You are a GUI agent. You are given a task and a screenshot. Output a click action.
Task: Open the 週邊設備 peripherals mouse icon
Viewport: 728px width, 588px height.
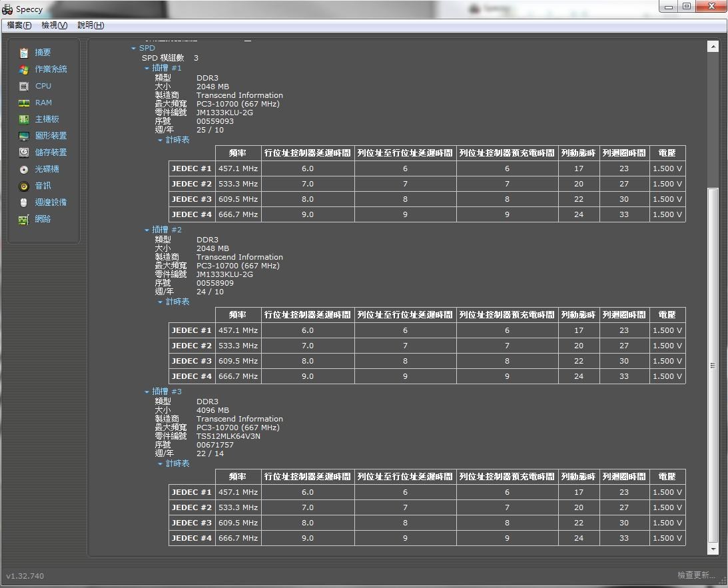[x=24, y=202]
